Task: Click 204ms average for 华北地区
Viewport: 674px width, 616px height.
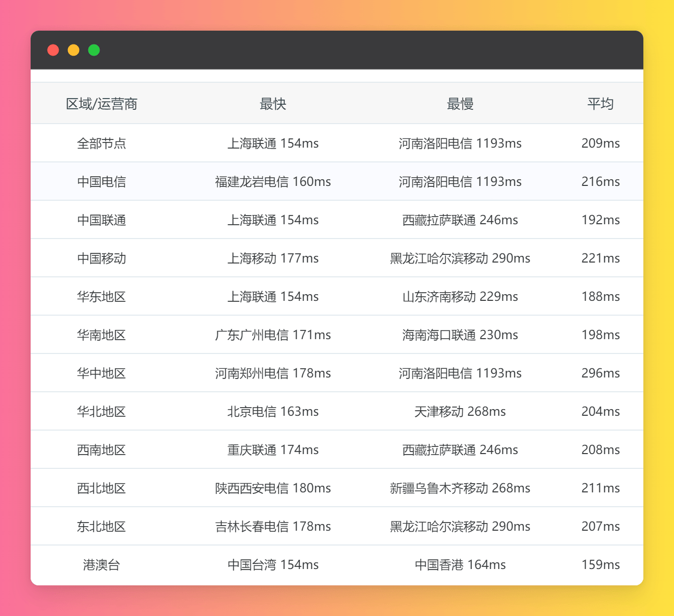Action: (x=600, y=412)
